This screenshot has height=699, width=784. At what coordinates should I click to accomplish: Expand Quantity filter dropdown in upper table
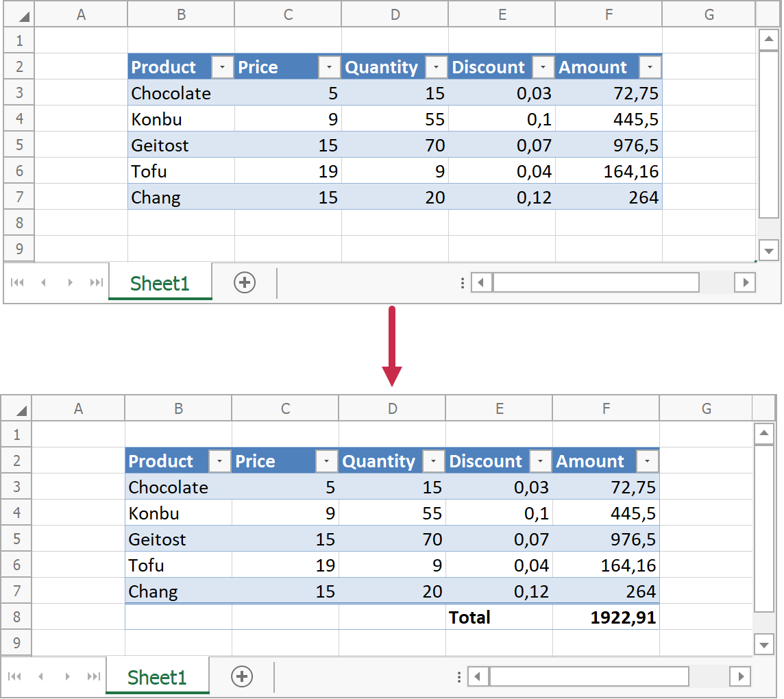[x=436, y=67]
